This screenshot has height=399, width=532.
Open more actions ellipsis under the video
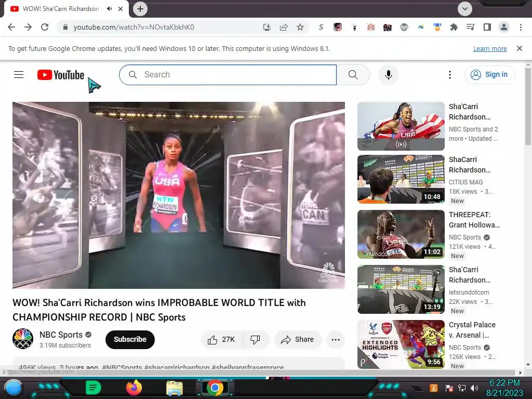tap(336, 339)
